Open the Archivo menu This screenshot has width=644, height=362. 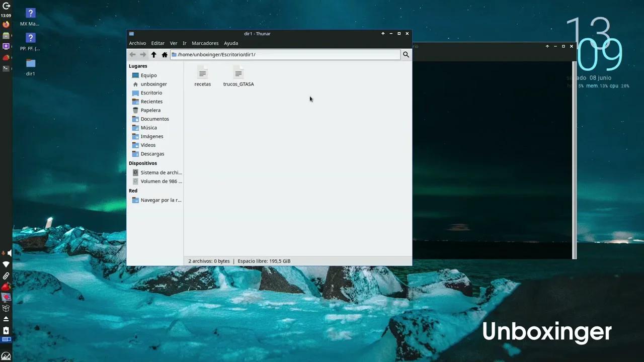137,43
